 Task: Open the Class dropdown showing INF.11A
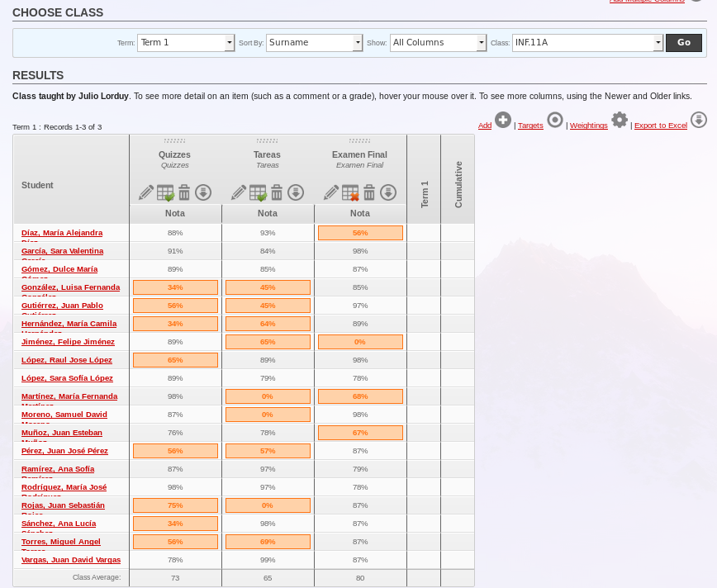pos(587,43)
